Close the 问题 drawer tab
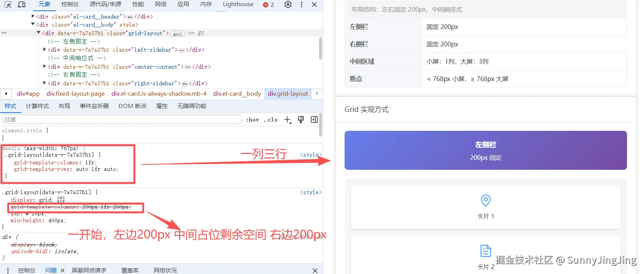Image resolution: width=644 pixels, height=274 pixels. (x=63, y=271)
